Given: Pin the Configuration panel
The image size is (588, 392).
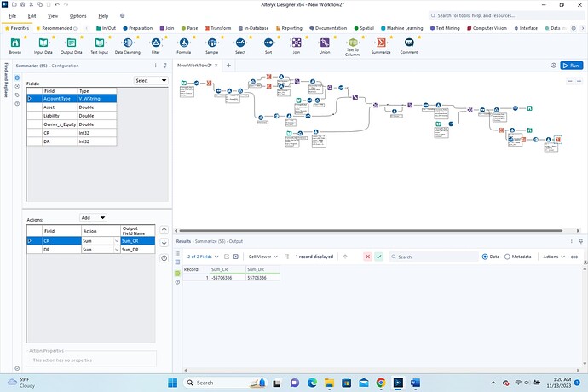Looking at the screenshot, I should click(x=165, y=66).
